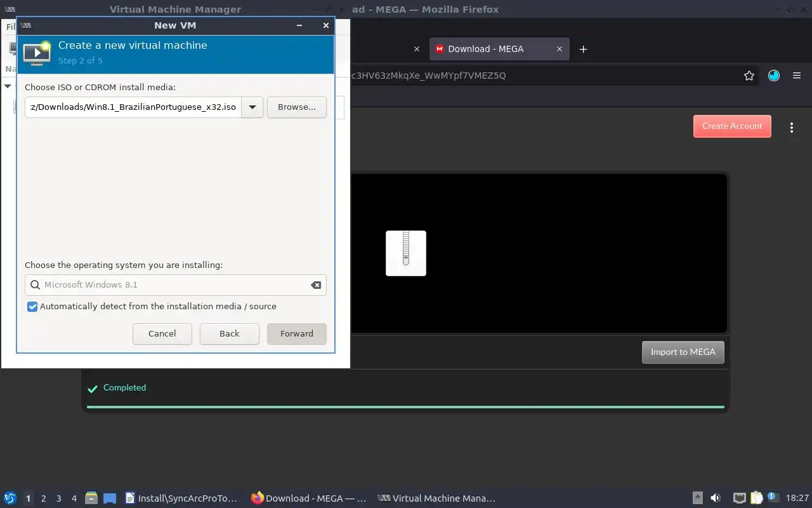Click the Completed download checkmark icon
Viewport: 812px width, 508px height.
93,389
